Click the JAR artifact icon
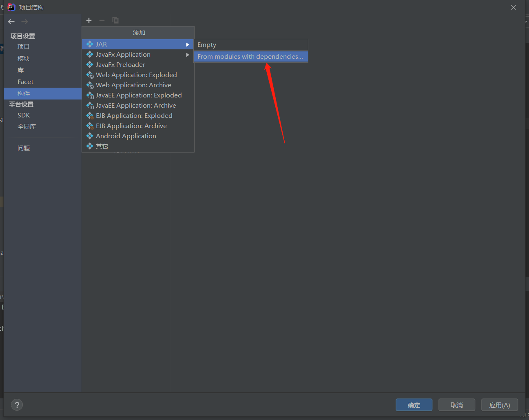Viewport: 529px width, 420px height. click(x=90, y=44)
